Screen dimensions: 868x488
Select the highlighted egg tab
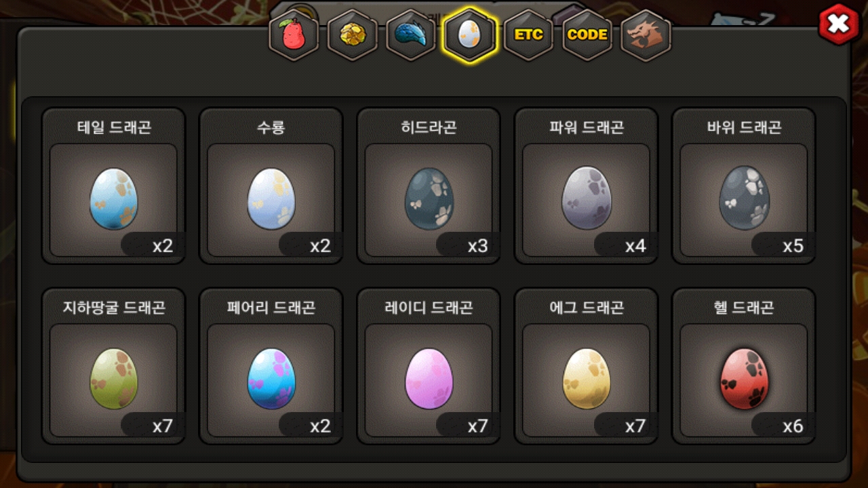click(x=470, y=35)
